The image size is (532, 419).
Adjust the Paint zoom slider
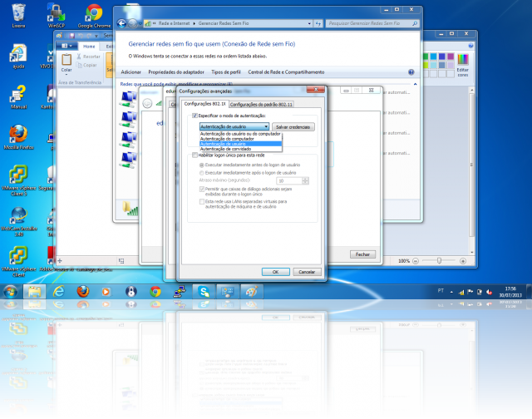pyautogui.click(x=439, y=261)
